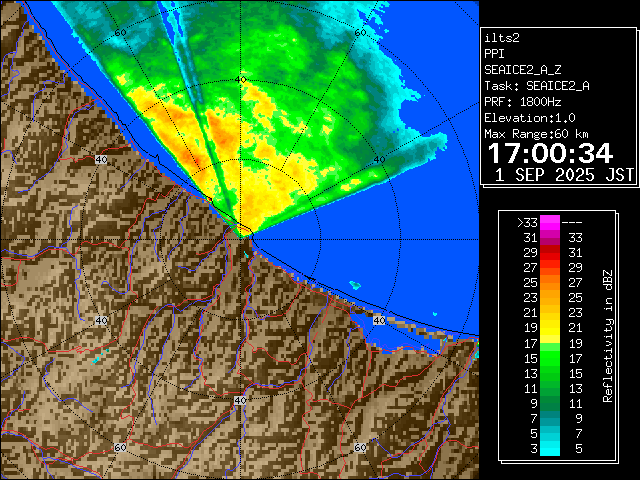Click the 3–5 dBZ cyan legend swatch
The image size is (640, 480).
[549, 447]
